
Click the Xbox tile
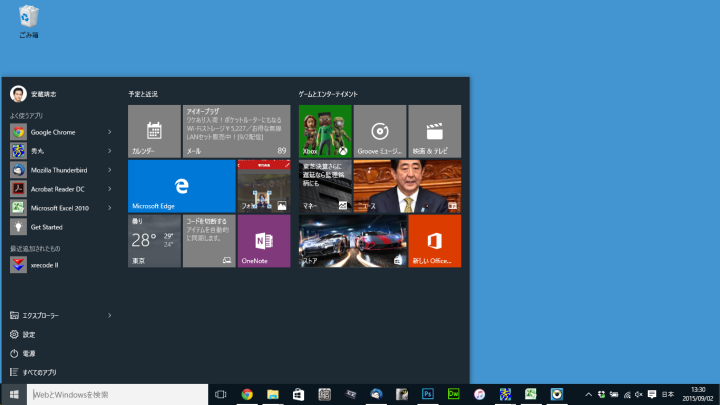pyautogui.click(x=324, y=131)
